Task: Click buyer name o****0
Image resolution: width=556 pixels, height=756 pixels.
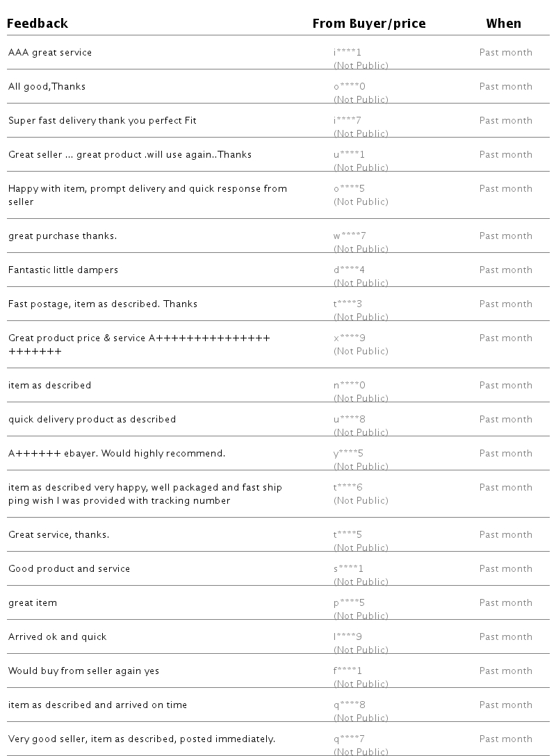Action: pos(349,87)
